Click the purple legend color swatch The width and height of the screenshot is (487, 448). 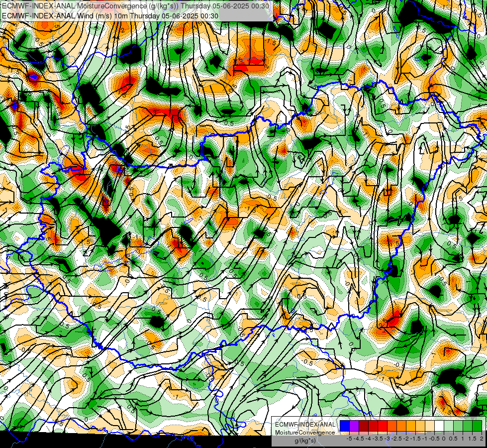pyautogui.click(x=354, y=426)
